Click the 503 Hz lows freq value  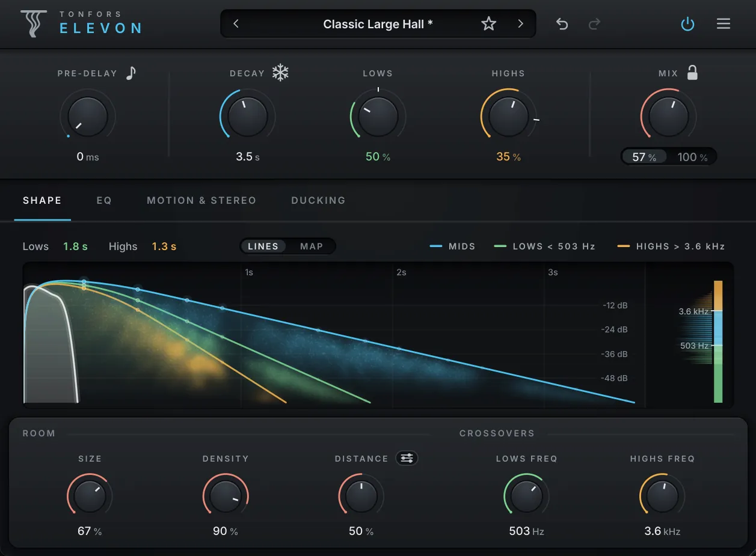click(x=527, y=531)
